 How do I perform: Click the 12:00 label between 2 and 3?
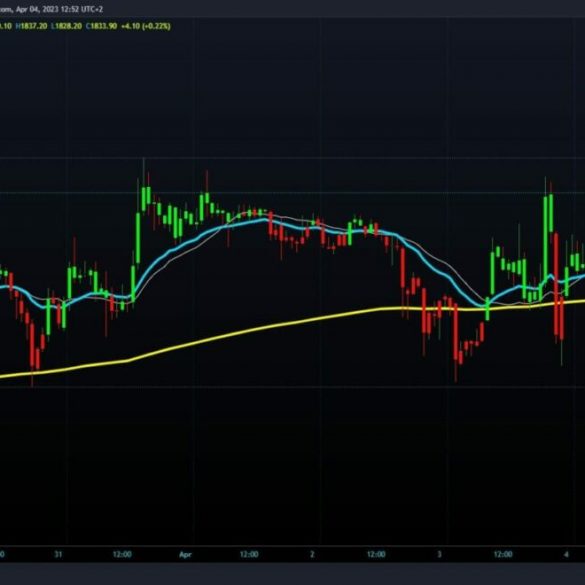click(x=376, y=554)
